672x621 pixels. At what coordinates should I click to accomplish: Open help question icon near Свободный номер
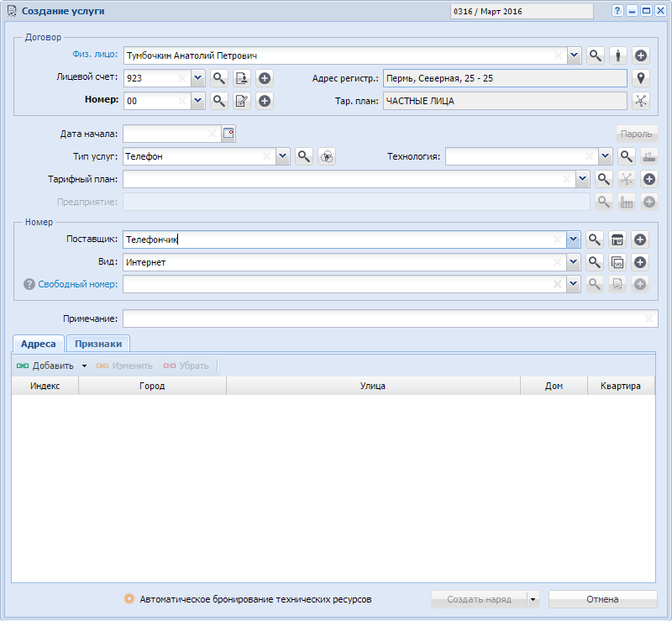[29, 284]
